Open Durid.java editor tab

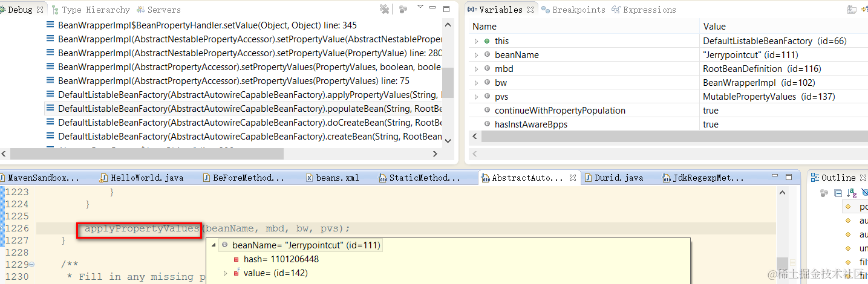click(613, 178)
